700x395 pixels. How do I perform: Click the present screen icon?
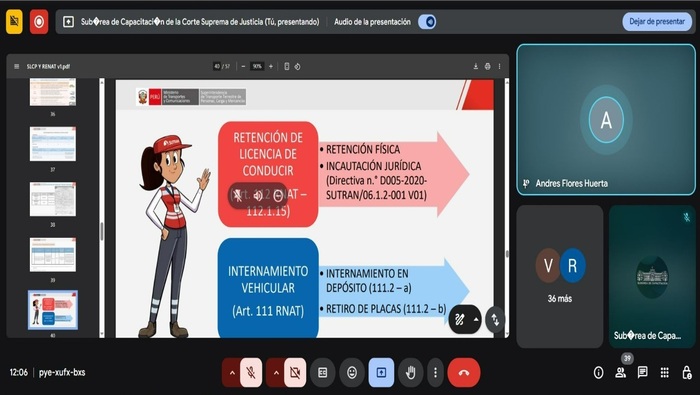381,372
